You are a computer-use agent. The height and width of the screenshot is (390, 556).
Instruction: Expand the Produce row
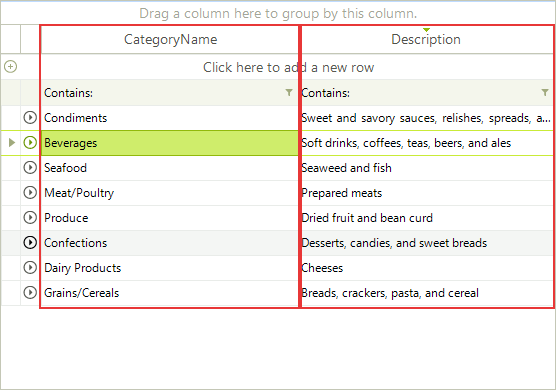(30, 217)
